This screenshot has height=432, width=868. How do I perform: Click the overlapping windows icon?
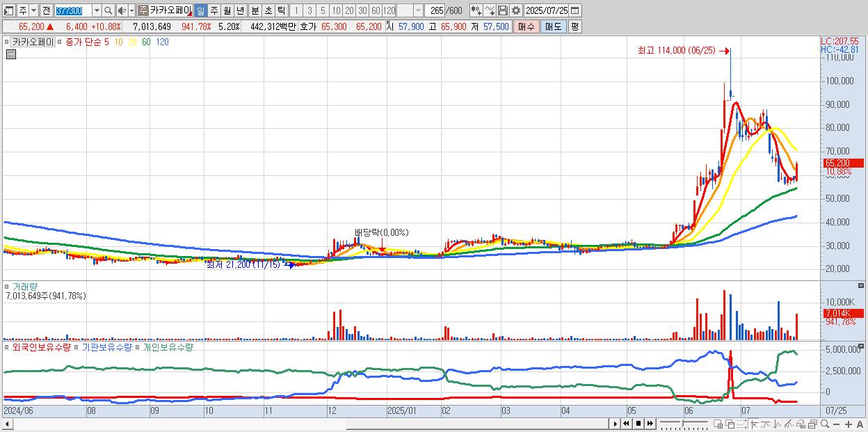730,424
